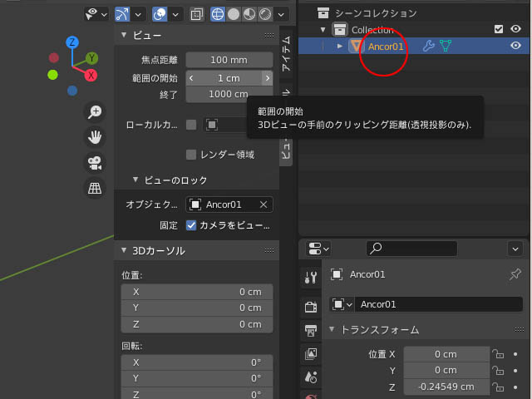Viewport: 532px width, 399px height.
Task: Collapse the ビューのロック subpanel
Action: 135,180
